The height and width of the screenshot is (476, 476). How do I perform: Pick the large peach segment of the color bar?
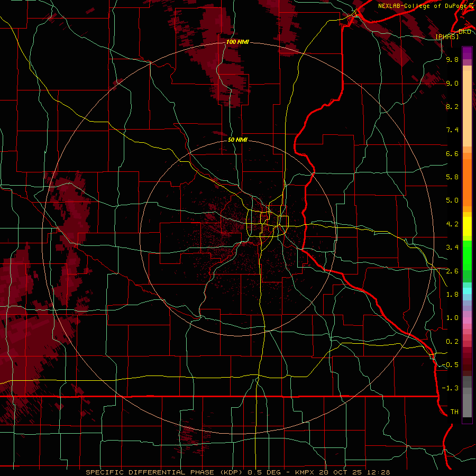pos(467,108)
